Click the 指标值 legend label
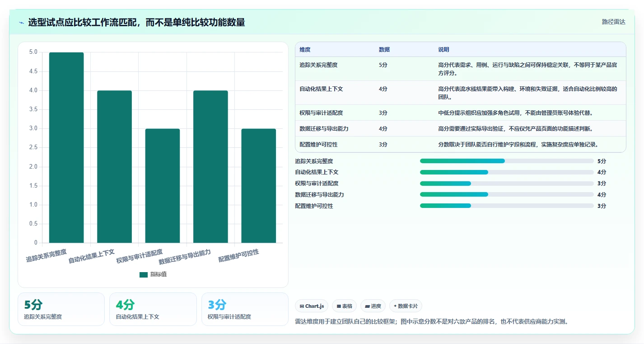This screenshot has height=344, width=644. (x=159, y=274)
